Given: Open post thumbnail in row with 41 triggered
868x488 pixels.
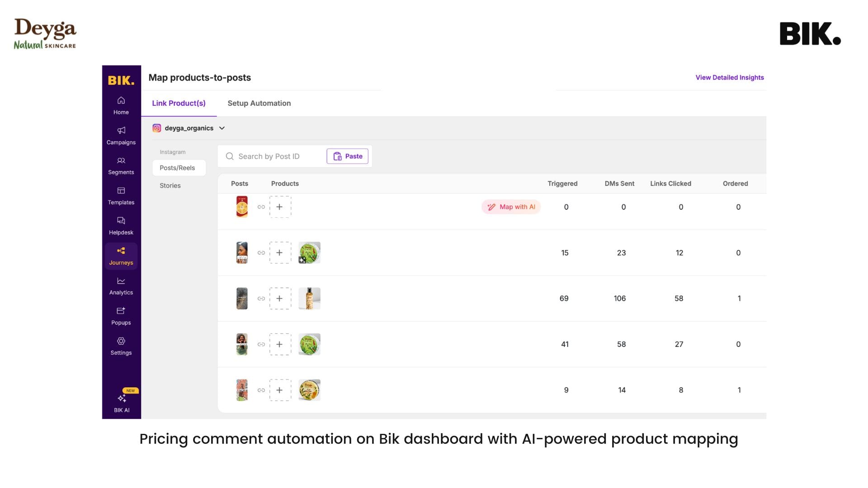Looking at the screenshot, I should (x=242, y=344).
